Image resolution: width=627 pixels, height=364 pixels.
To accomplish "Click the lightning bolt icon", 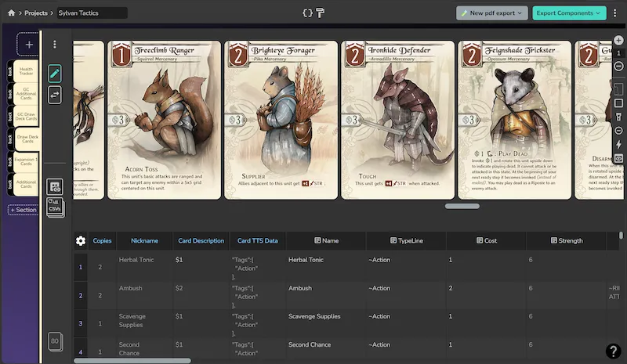I will 618,144.
